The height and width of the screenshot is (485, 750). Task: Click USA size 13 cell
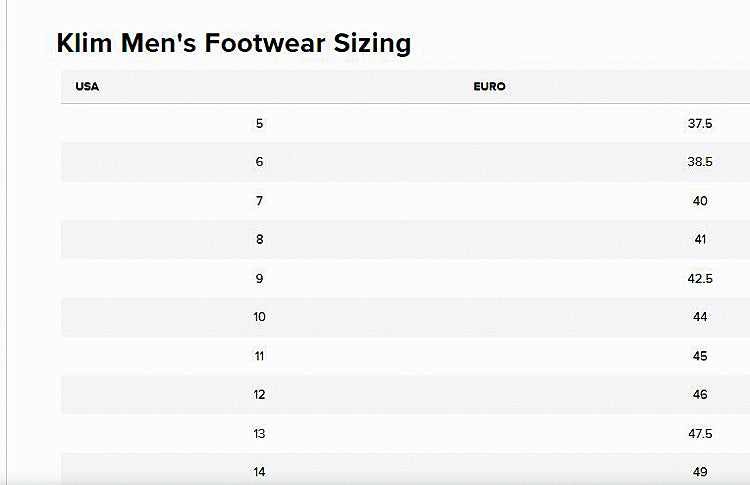(259, 433)
